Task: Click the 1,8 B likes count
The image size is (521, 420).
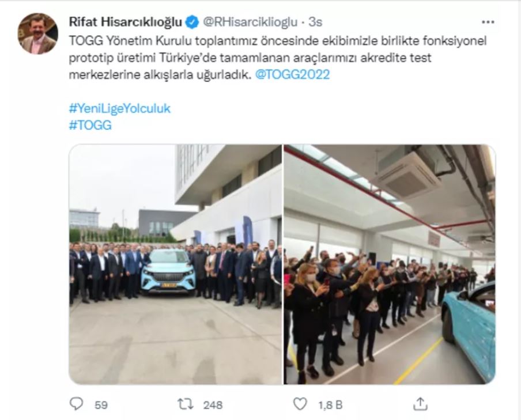Action: tap(330, 405)
